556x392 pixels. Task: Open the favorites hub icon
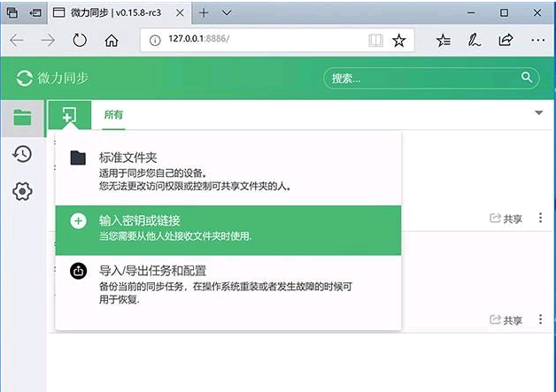(x=444, y=40)
